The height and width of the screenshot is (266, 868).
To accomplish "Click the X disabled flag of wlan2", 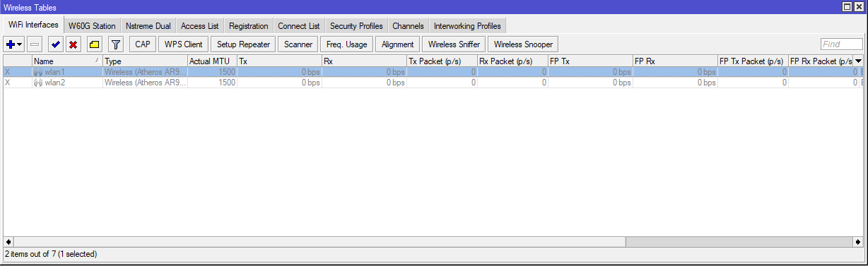I will 8,83.
